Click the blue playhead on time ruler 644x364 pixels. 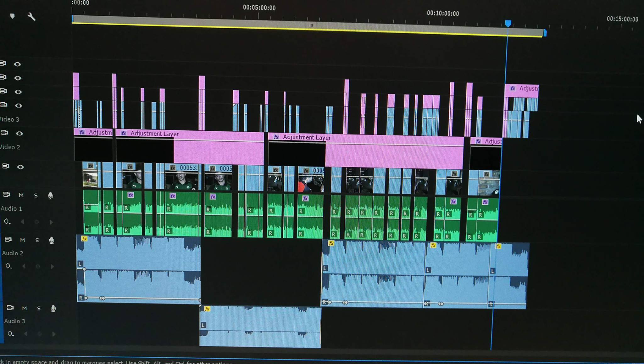[508, 23]
